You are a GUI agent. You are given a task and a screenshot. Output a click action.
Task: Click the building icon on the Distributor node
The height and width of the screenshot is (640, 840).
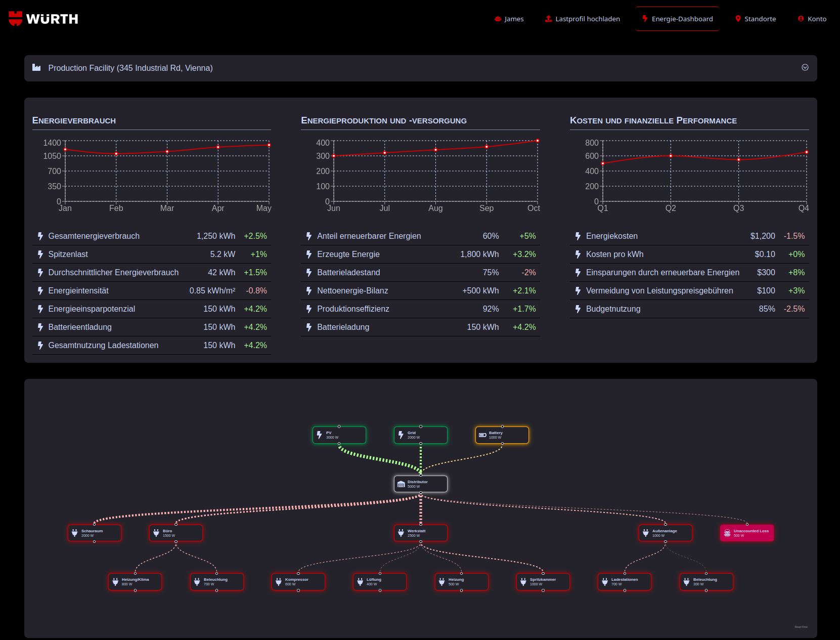(402, 483)
